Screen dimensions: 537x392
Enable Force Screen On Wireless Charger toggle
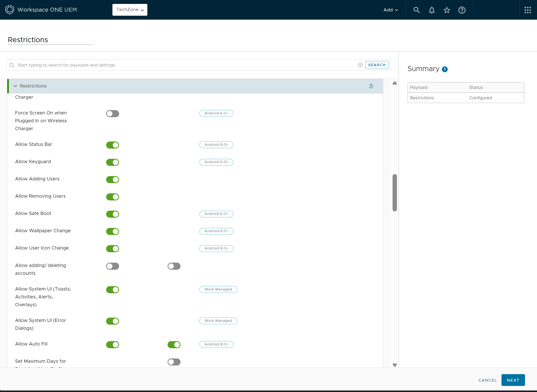112,113
